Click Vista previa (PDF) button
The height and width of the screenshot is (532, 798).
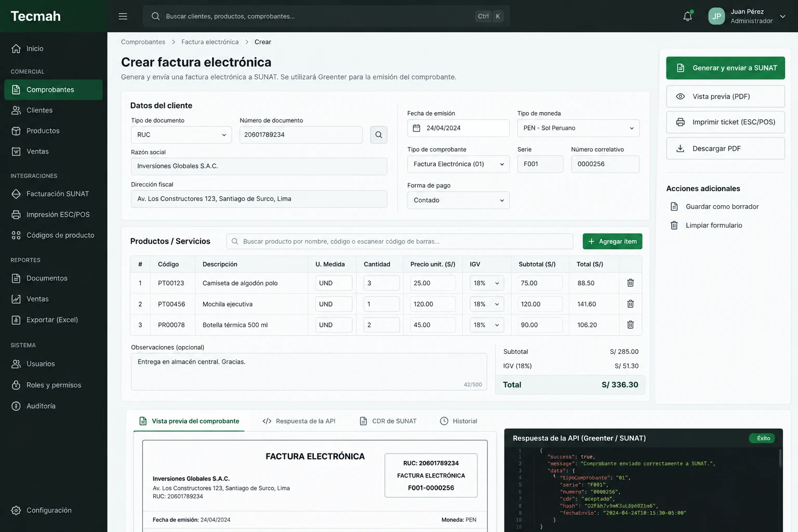726,97
